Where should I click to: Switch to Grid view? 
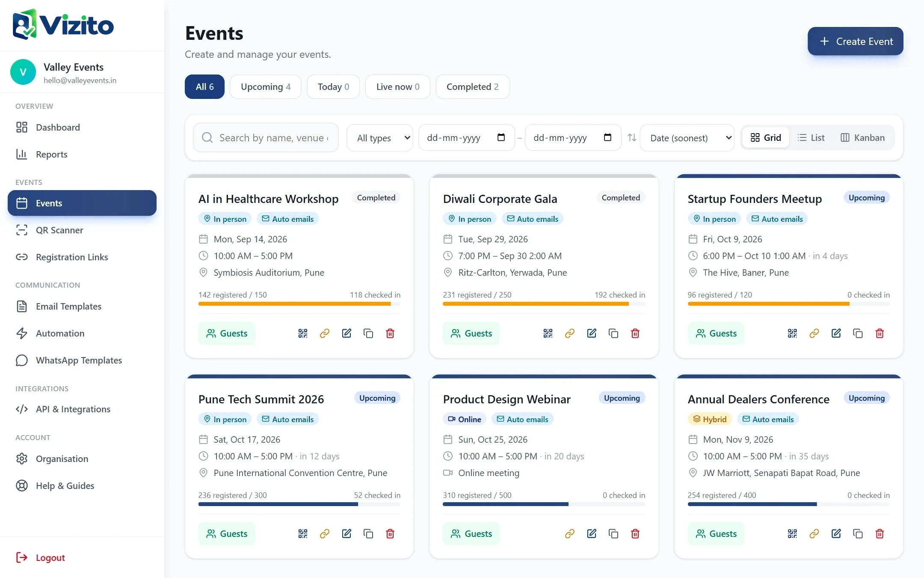click(766, 137)
